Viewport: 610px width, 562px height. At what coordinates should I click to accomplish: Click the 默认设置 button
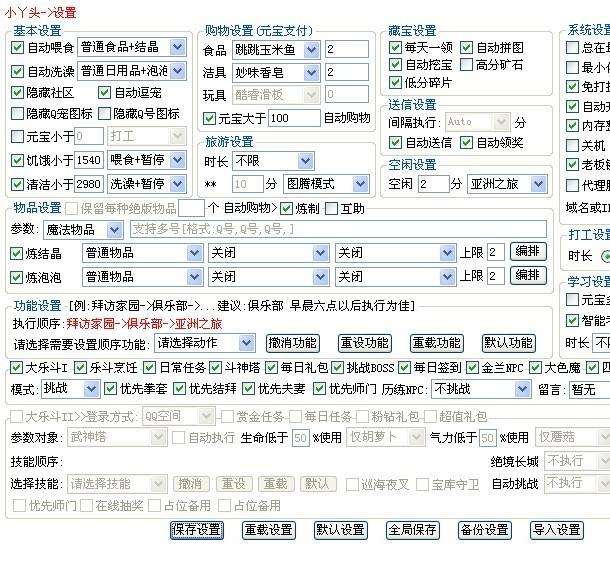coord(341,530)
